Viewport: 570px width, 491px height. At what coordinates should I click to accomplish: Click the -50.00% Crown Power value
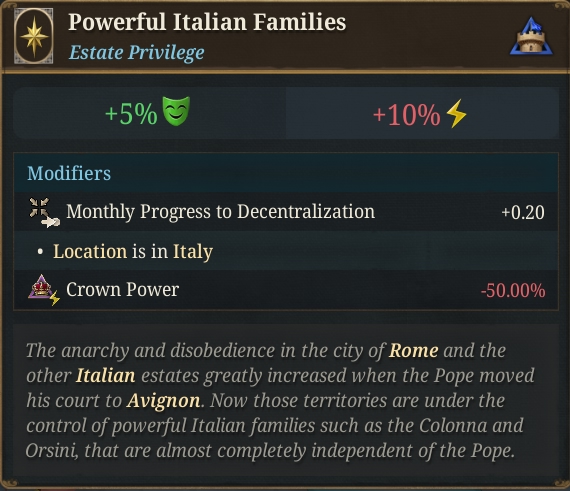point(513,291)
